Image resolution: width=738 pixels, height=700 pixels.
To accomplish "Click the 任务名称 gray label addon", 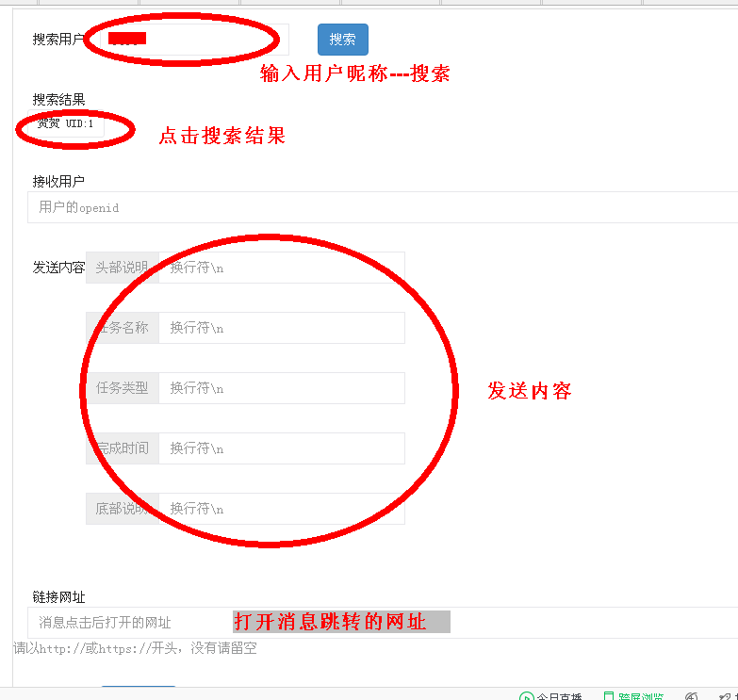I will pos(123,328).
